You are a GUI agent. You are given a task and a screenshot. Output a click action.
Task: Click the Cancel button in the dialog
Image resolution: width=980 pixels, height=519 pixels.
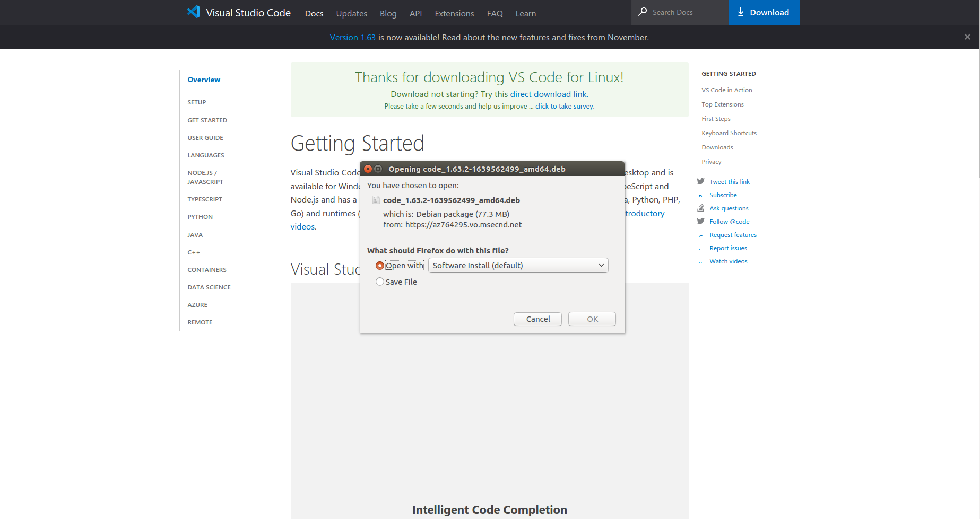point(537,319)
